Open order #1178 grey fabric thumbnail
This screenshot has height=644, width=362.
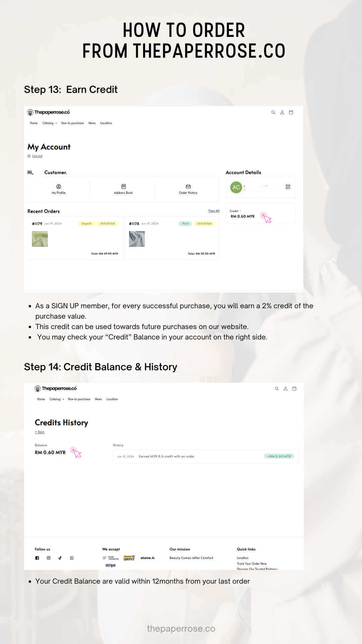click(x=137, y=239)
